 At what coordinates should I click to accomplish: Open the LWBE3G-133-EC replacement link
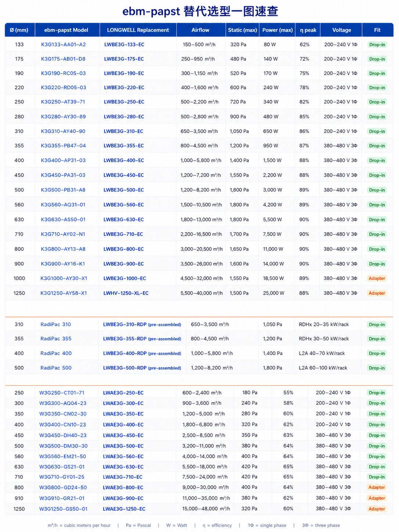[x=124, y=44]
